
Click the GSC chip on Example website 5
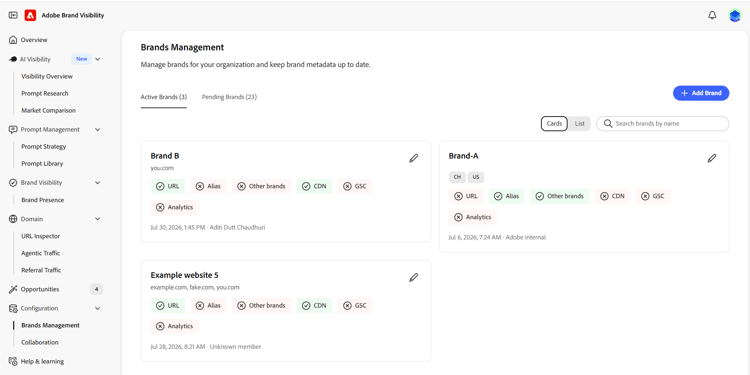(355, 306)
